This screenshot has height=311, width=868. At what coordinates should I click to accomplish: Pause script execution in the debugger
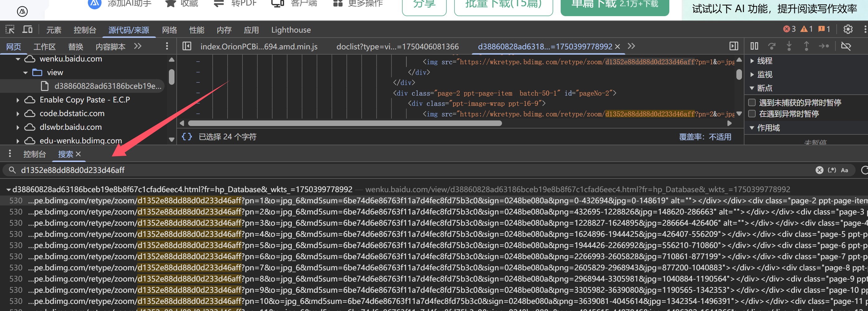click(x=754, y=46)
